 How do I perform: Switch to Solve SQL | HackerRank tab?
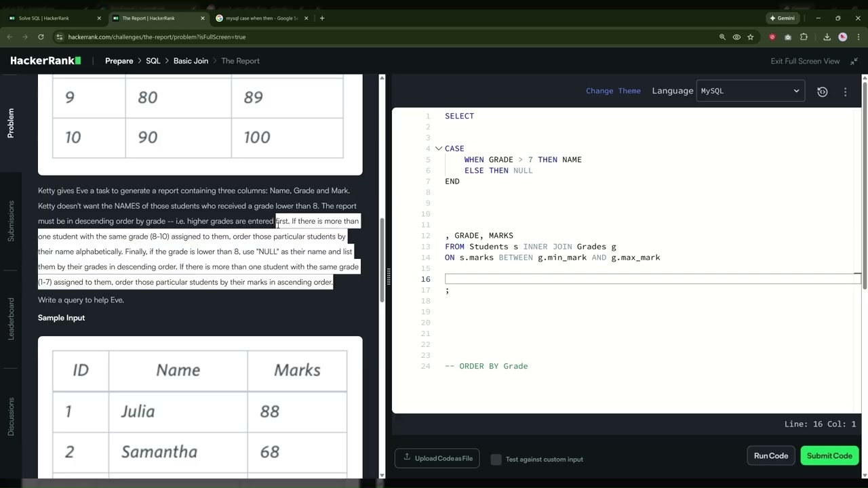[x=54, y=18]
